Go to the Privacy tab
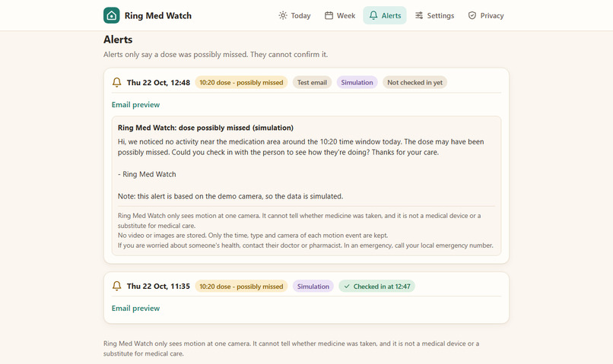Screen dimensions: 613x364 pyautogui.click(x=486, y=16)
